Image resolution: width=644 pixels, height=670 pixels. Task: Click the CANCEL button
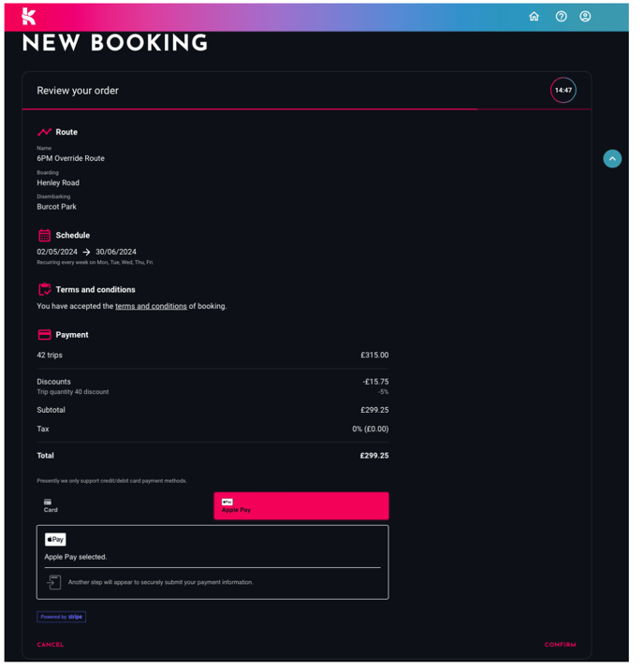point(51,645)
